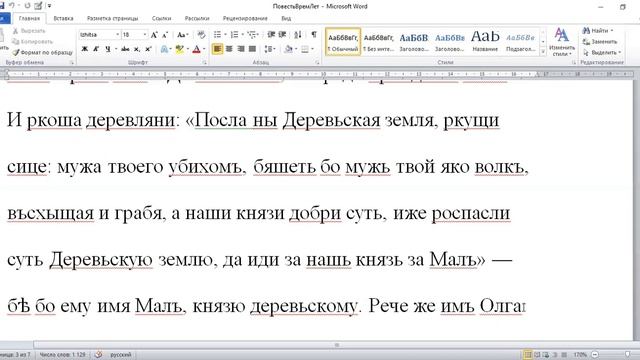This screenshot has width=640, height=360.
Task: Open the Change Case (Aa) drop-down
Action: click(x=182, y=35)
